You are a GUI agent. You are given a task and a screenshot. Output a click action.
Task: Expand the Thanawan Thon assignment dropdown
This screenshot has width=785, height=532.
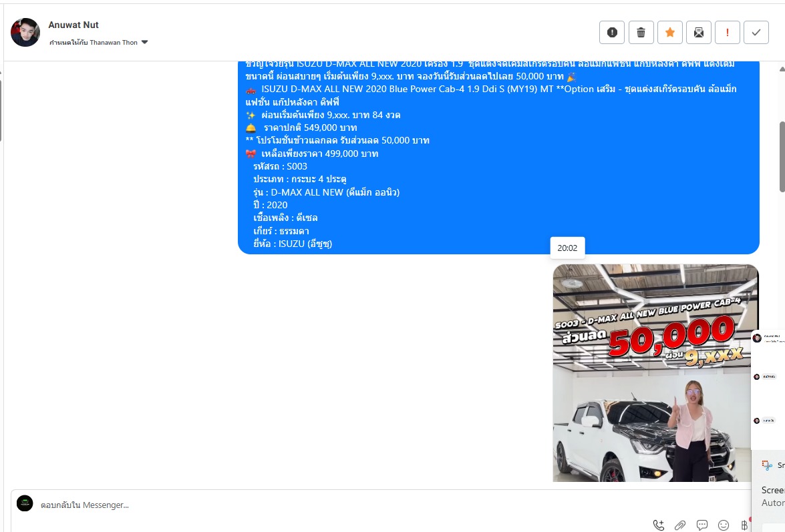pyautogui.click(x=144, y=42)
